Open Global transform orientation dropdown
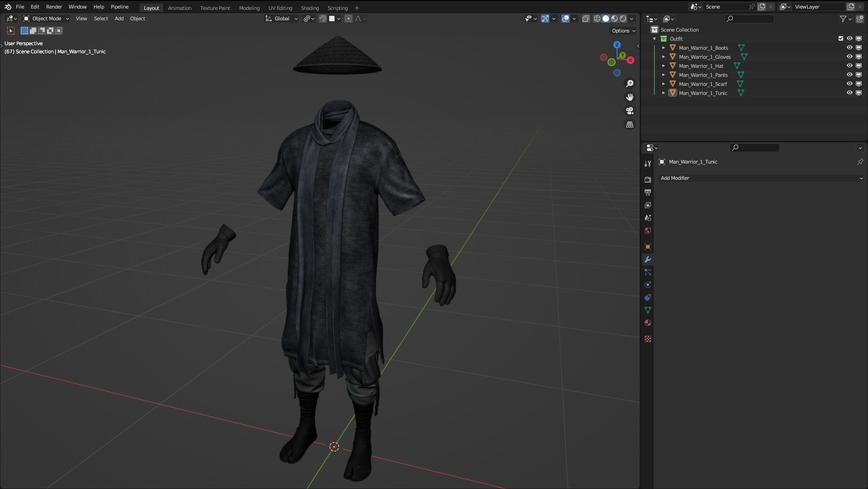Viewport: 868px width, 489px height. click(x=282, y=19)
